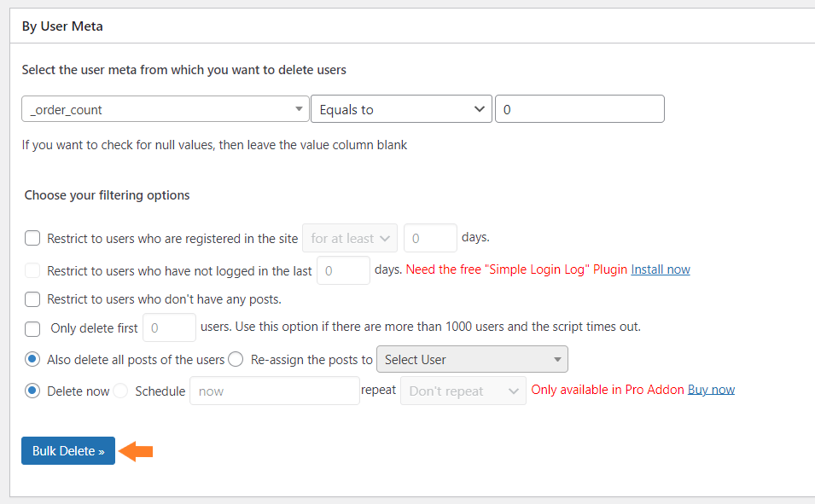Click the meta value input field

pyautogui.click(x=579, y=109)
